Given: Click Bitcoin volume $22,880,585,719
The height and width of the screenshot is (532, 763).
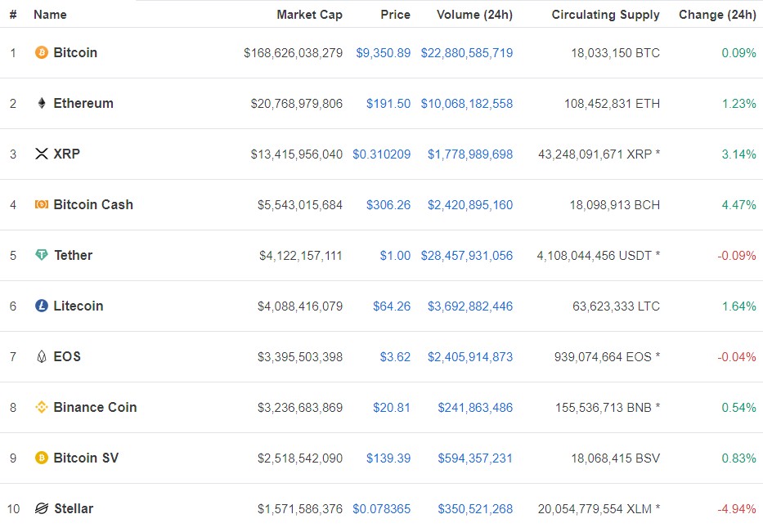Looking at the screenshot, I should pos(467,53).
